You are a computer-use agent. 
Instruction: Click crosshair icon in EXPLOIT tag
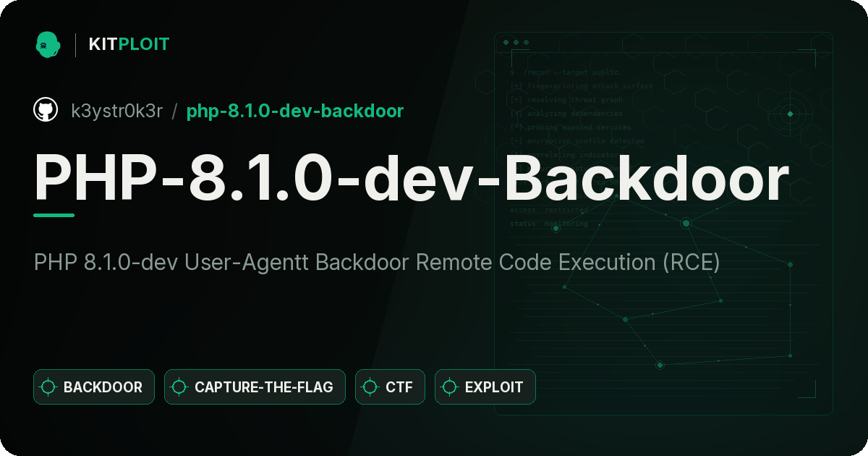[x=450, y=387]
